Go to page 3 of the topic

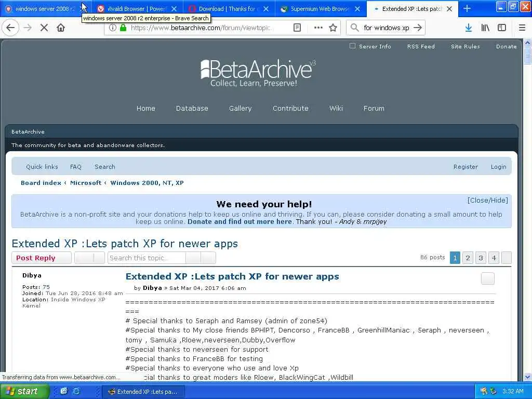click(481, 258)
